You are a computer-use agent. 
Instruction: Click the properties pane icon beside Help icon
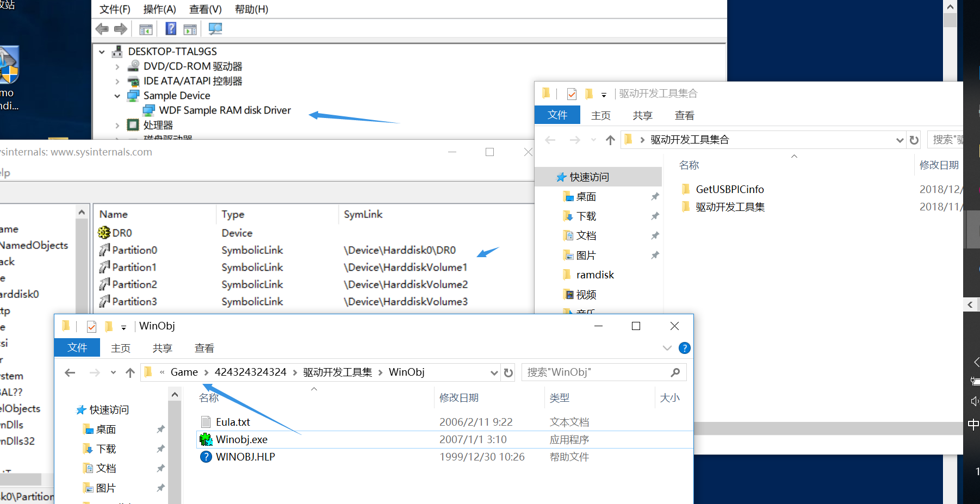coord(190,29)
